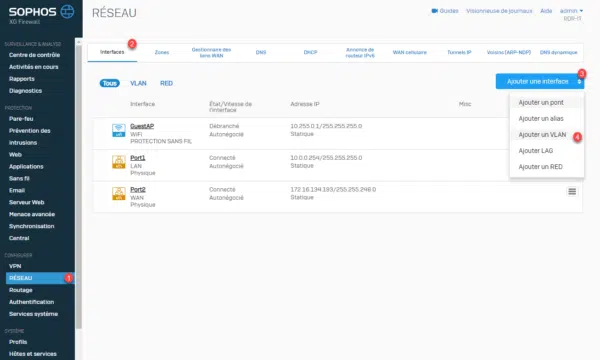The image size is (600, 360).
Task: Click the PROTECTION SANS FIL text
Action: (161, 142)
